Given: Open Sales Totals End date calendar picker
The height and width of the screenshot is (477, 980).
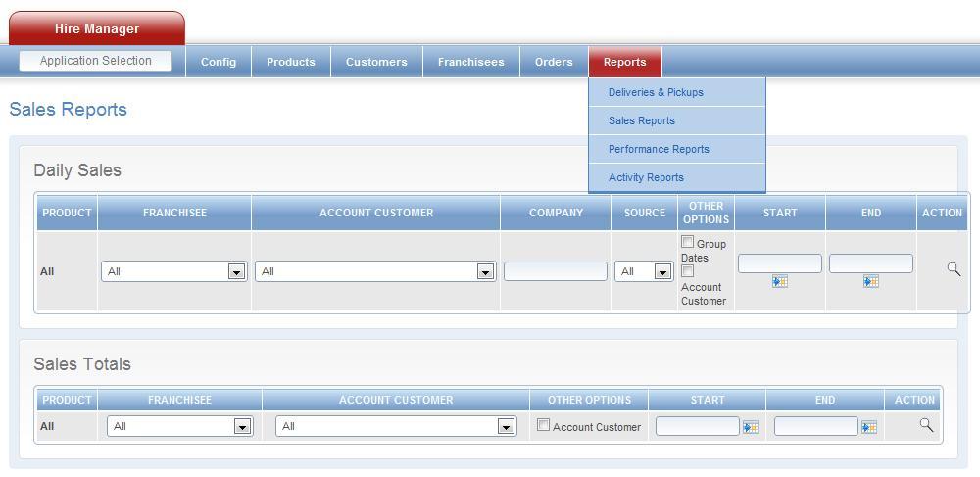Looking at the screenshot, I should click(x=868, y=427).
